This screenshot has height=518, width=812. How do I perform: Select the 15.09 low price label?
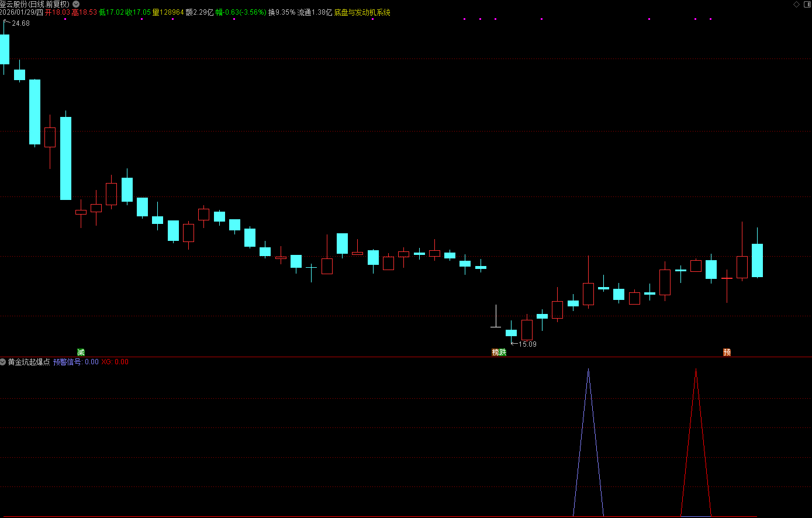(x=527, y=344)
